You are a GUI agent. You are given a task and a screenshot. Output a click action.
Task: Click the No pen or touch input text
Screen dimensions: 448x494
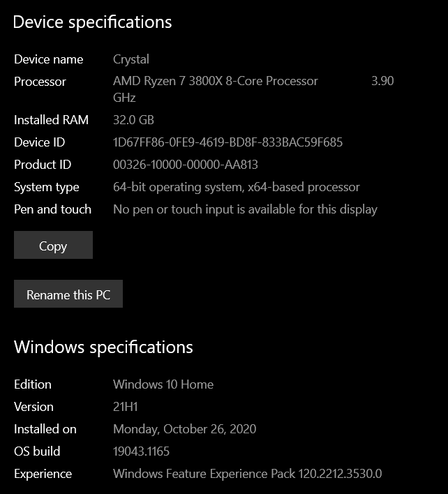pos(245,209)
